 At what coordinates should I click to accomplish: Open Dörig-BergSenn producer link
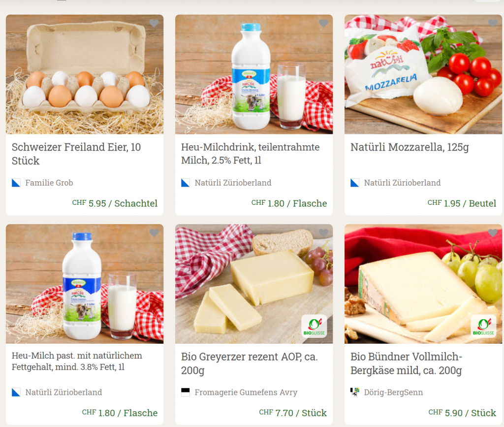tap(393, 392)
